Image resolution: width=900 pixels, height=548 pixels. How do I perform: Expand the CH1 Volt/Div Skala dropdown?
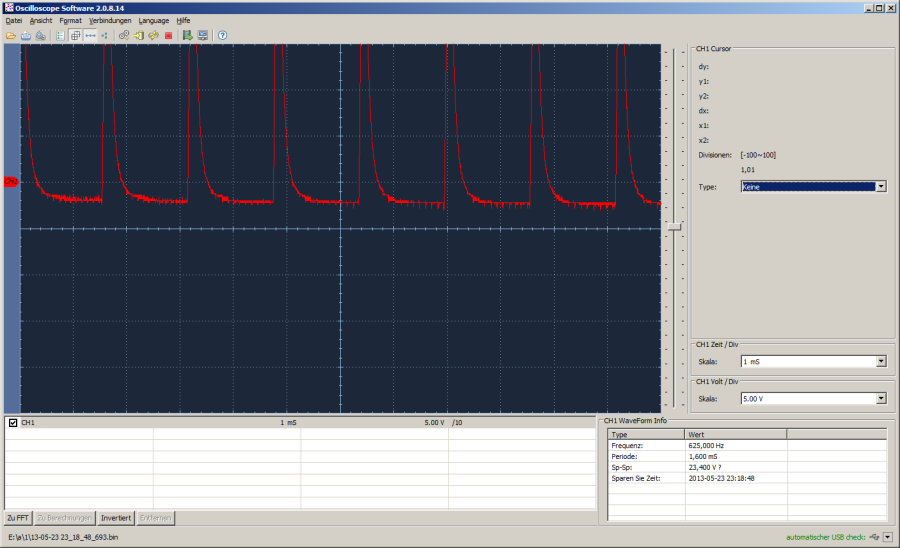(x=880, y=398)
